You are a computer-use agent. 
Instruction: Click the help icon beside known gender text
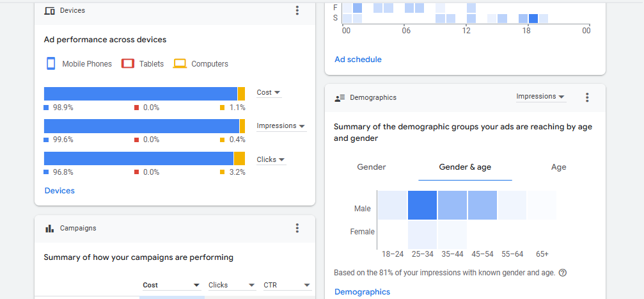tap(563, 273)
